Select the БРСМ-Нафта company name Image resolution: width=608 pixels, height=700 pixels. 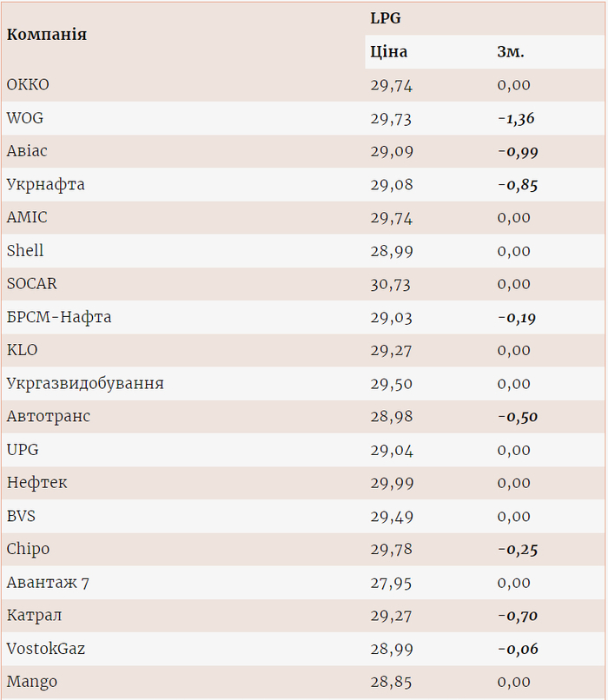(x=59, y=317)
